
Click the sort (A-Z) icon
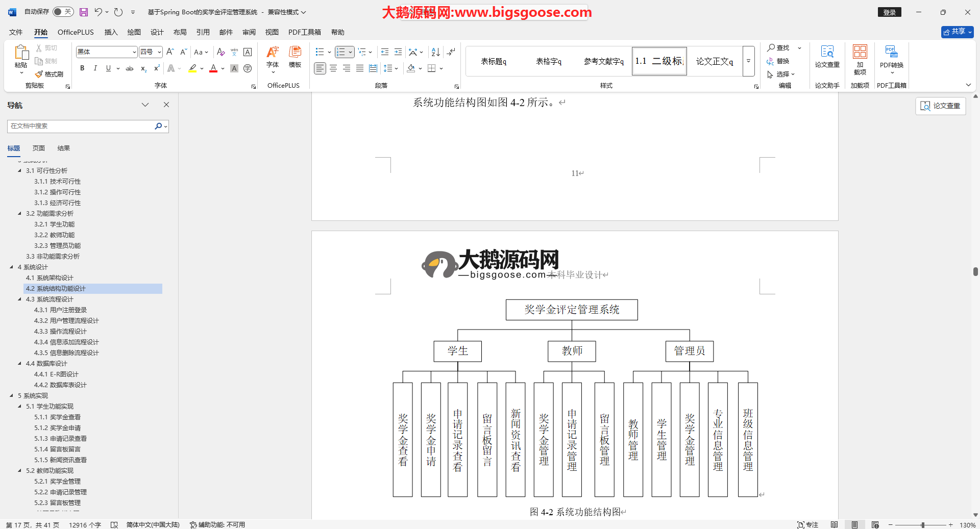(x=435, y=52)
